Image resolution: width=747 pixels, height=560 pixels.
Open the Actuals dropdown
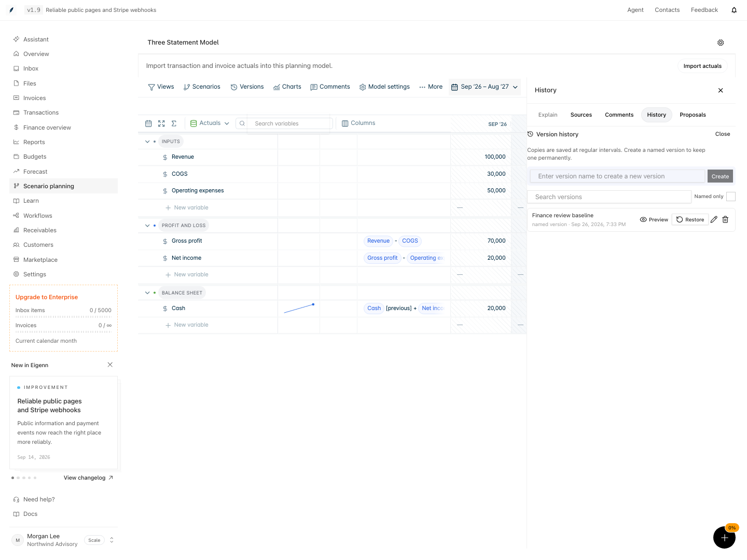(210, 123)
